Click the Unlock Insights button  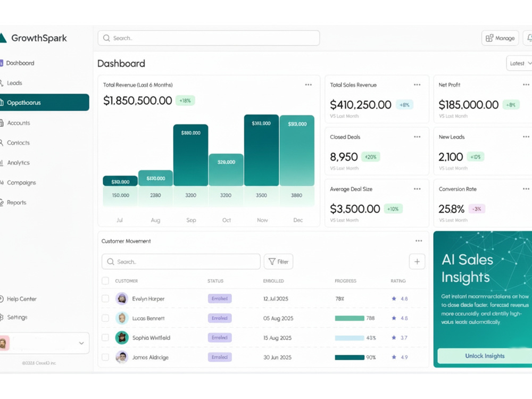tap(485, 356)
